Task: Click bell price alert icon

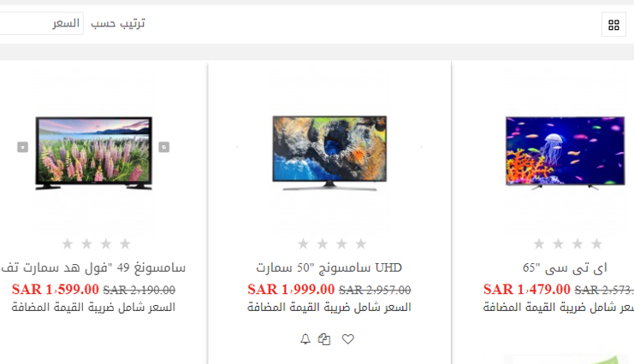Action: tap(305, 339)
